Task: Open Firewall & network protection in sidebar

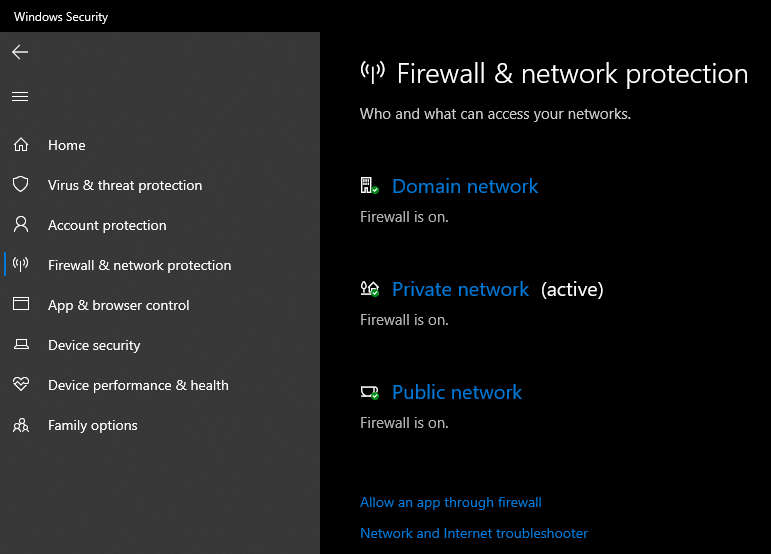Action: (x=139, y=265)
